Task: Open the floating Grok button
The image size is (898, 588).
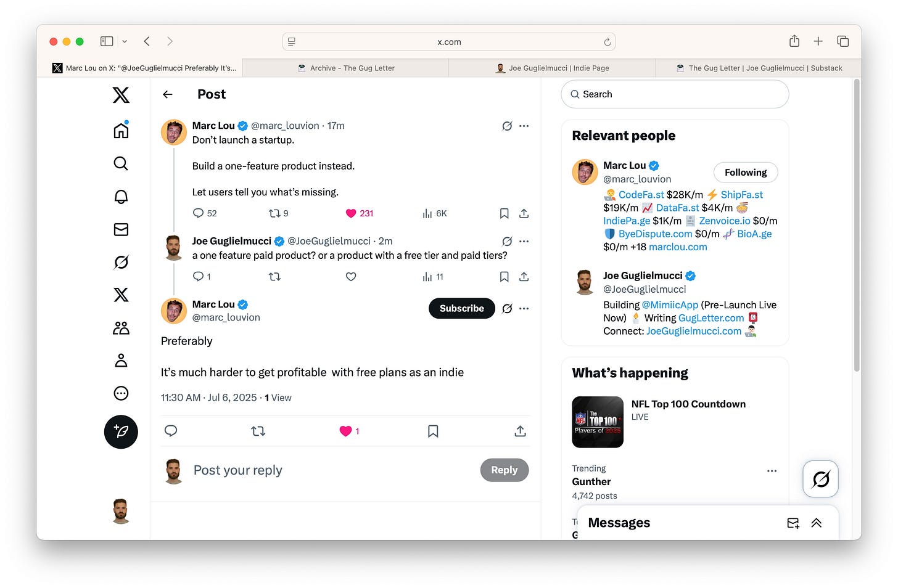Action: click(820, 479)
